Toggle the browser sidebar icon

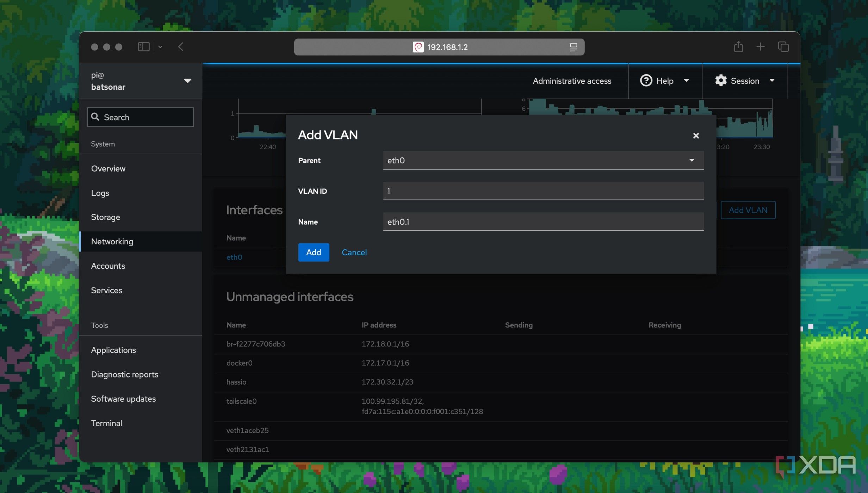pos(143,47)
